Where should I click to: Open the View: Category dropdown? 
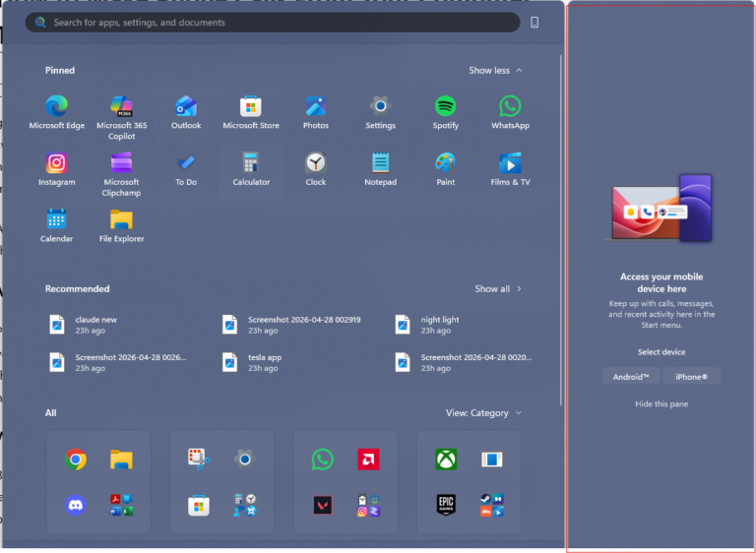[x=483, y=412]
